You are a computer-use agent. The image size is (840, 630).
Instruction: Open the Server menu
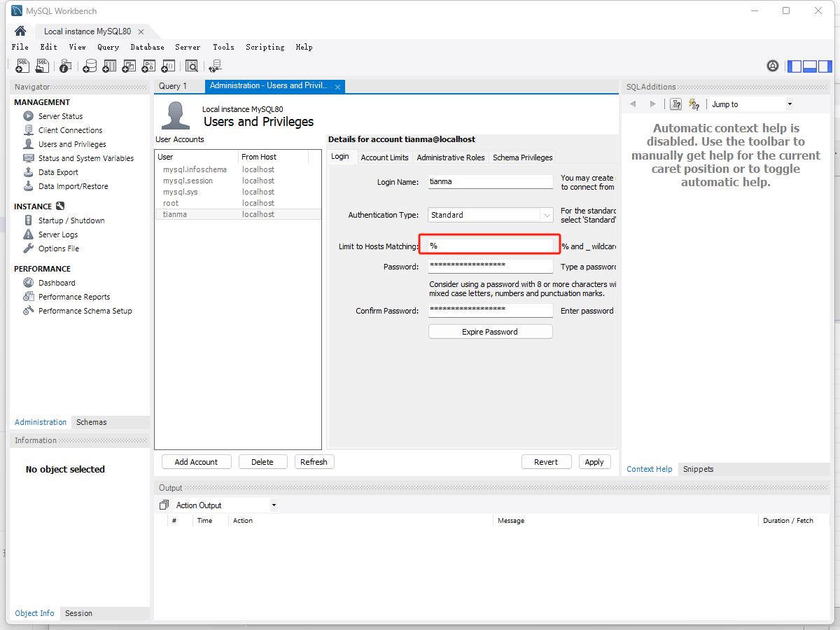pos(188,47)
